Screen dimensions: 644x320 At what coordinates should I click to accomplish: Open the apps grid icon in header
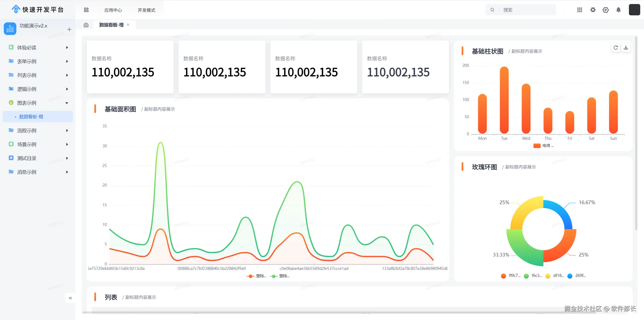pyautogui.click(x=580, y=10)
